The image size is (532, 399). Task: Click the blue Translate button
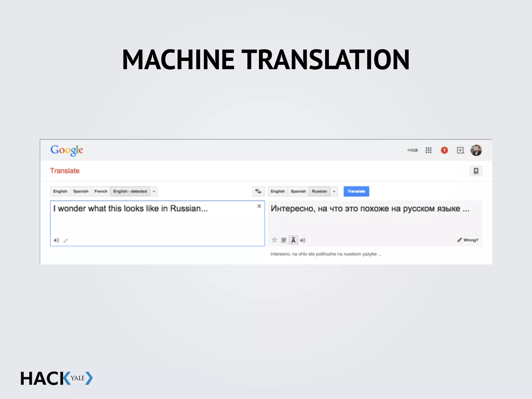tap(356, 191)
